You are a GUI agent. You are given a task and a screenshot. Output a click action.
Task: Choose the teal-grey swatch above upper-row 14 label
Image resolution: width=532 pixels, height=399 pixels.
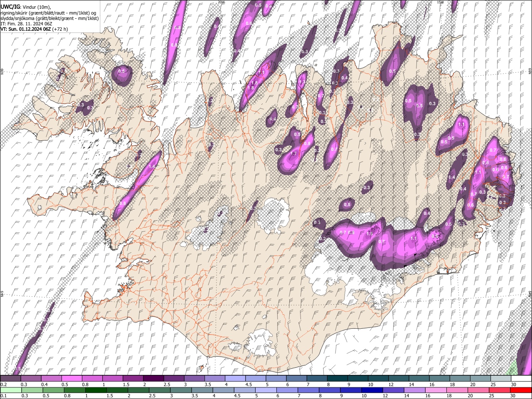coord(419,378)
